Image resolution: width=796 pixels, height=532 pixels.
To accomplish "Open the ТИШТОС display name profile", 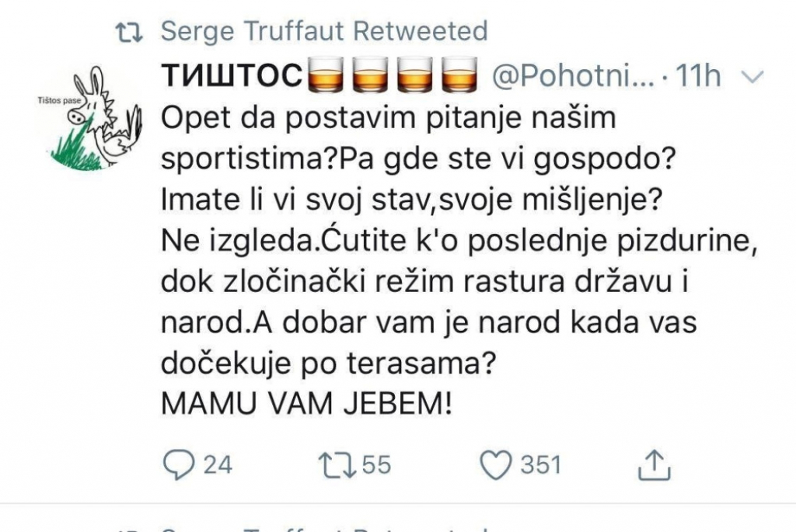I will (x=230, y=76).
